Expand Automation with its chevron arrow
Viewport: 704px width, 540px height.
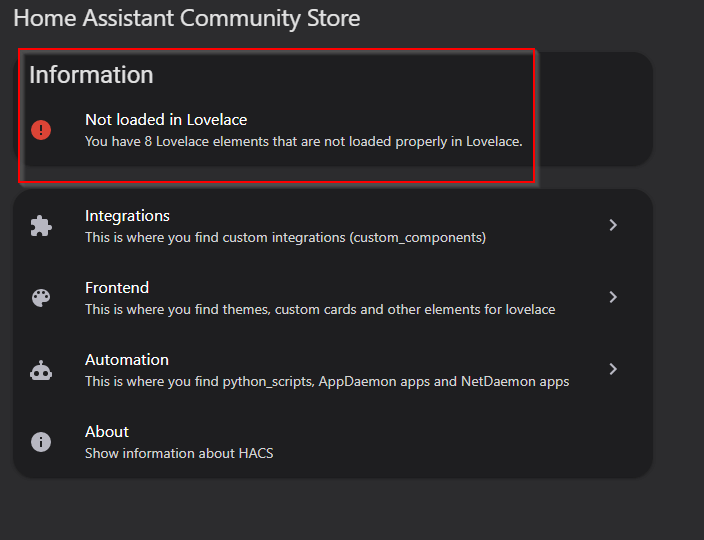(613, 369)
